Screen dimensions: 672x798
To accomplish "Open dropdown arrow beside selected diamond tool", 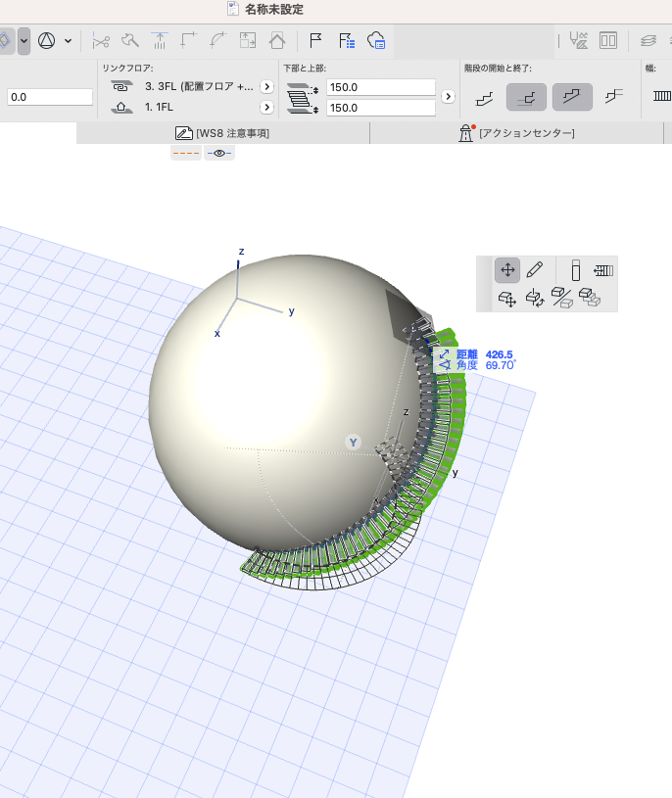I will pyautogui.click(x=24, y=41).
